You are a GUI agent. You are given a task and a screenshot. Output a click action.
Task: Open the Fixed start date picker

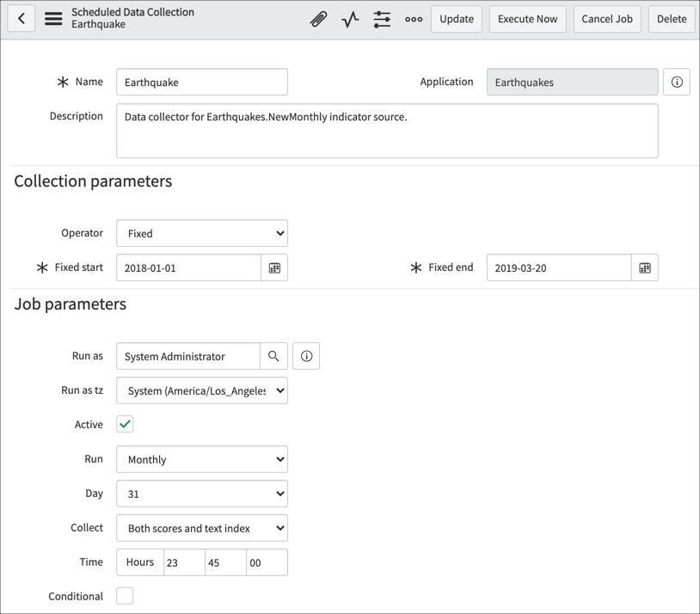[274, 267]
